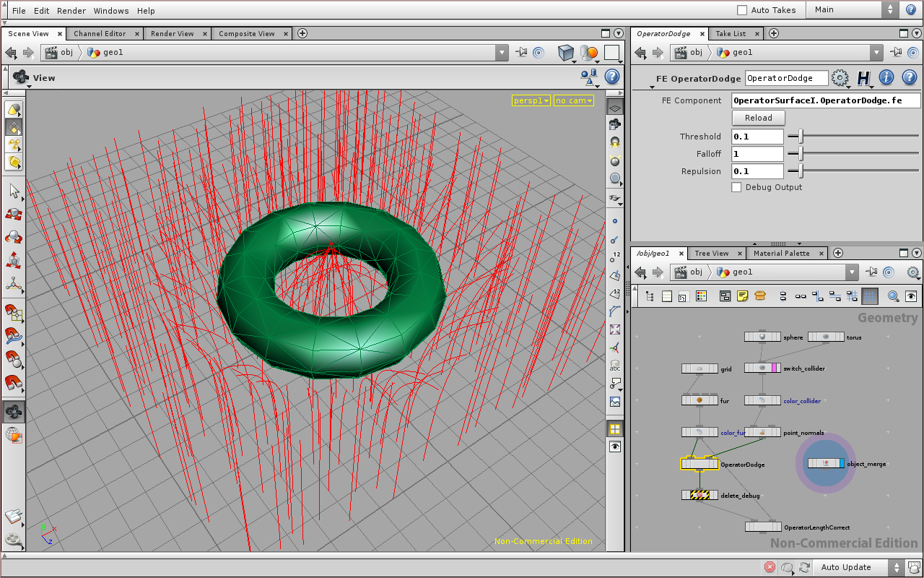Expand the Scene View path dropdown
Image resolution: width=924 pixels, height=578 pixels.
pos(502,52)
